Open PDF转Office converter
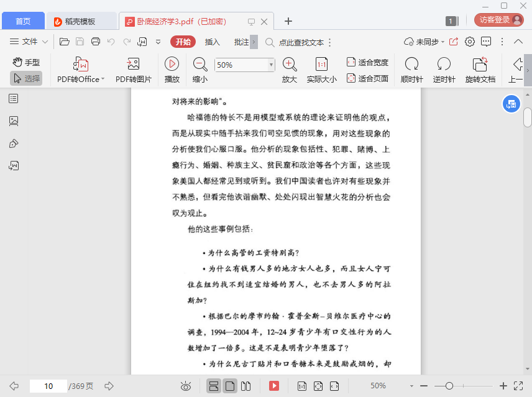Screen dimensions: 532x397 coord(81,70)
